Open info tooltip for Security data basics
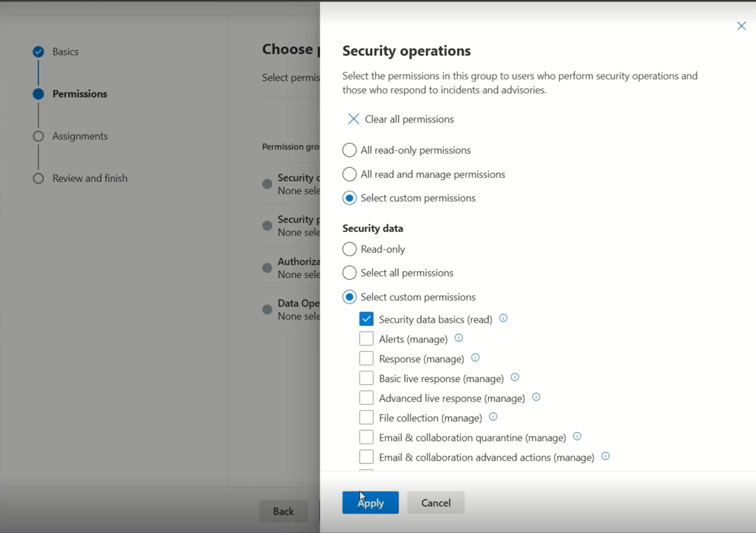The width and height of the screenshot is (756, 533). coord(503,318)
